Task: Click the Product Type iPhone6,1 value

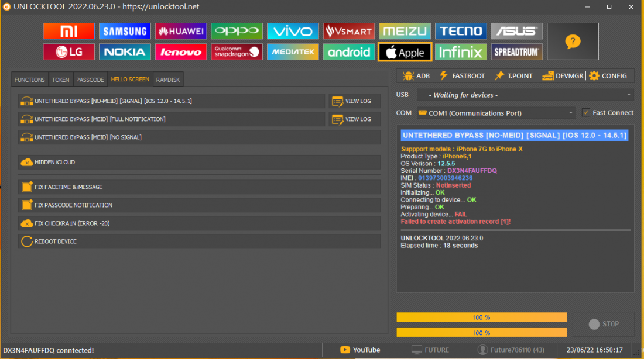Action: tap(457, 156)
